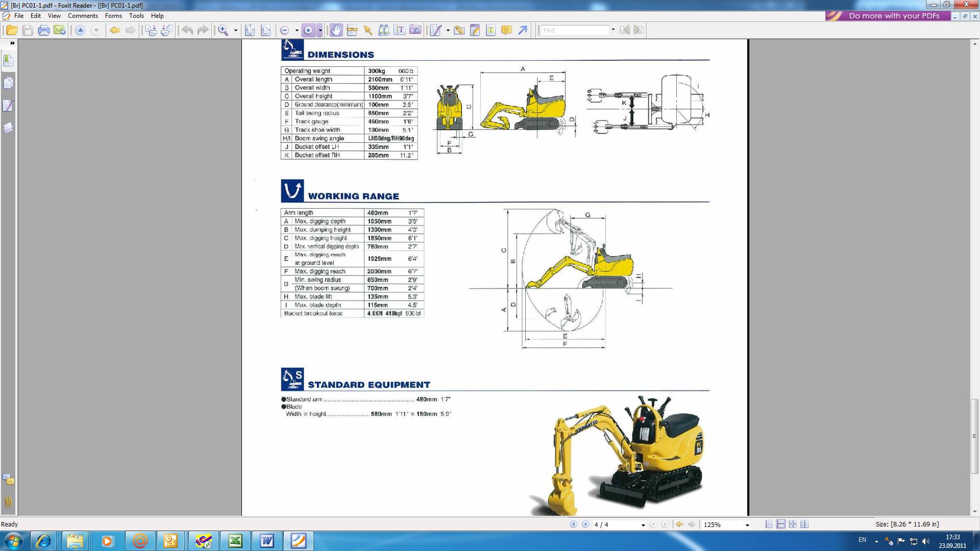This screenshot has height=551, width=980.
Task: Toggle continuous page layout mode
Action: coord(780,524)
